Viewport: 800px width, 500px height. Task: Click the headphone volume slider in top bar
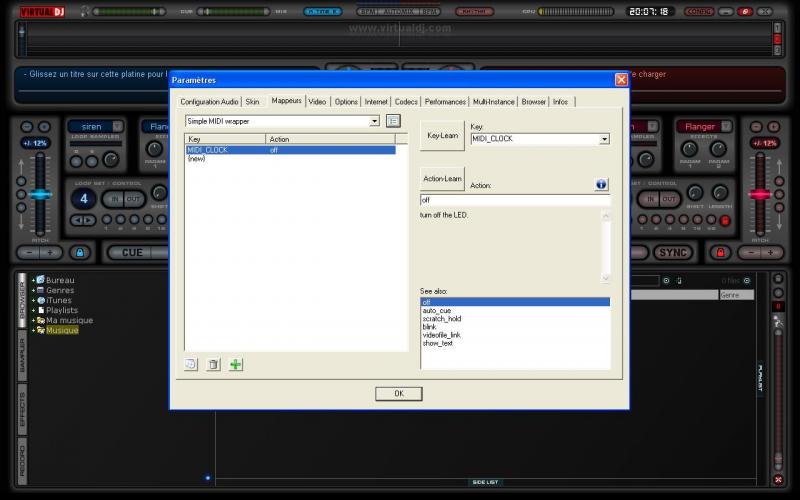coord(129,11)
